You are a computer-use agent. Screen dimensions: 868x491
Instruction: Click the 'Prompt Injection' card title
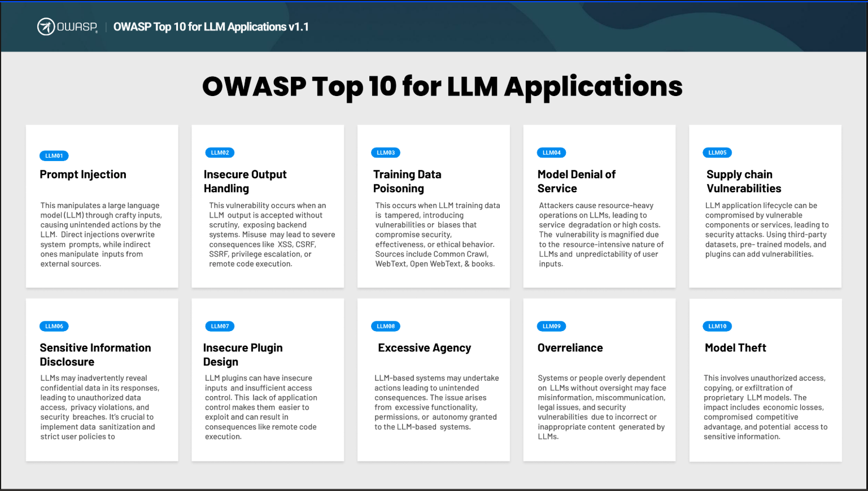pos(83,175)
